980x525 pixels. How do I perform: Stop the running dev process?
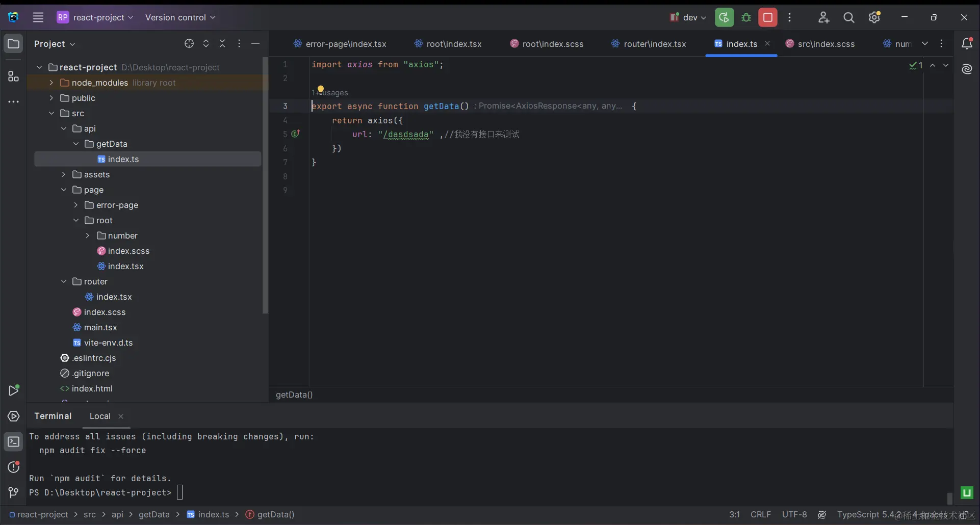pyautogui.click(x=768, y=17)
